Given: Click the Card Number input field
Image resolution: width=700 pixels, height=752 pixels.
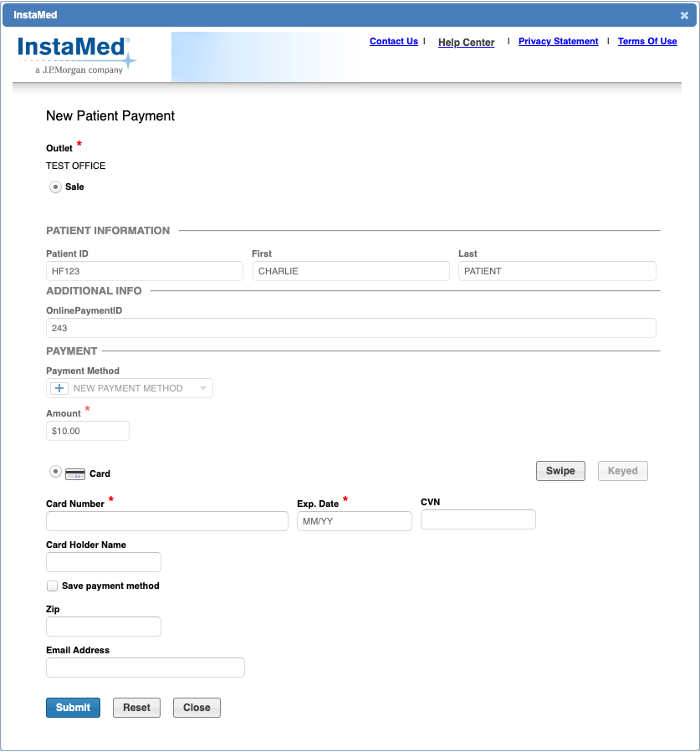Looking at the screenshot, I should [x=166, y=520].
